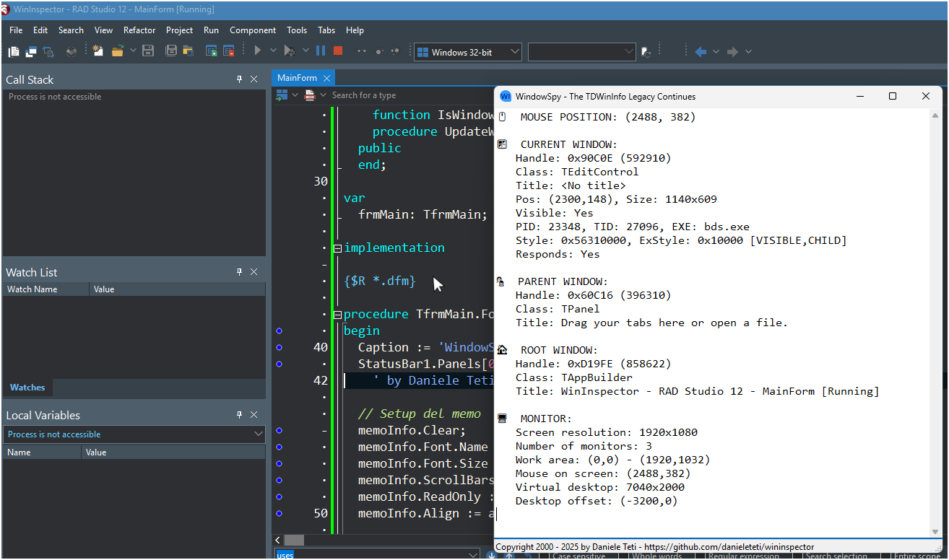The image size is (949, 560).
Task: Stop the program with the red square
Action: click(x=338, y=51)
